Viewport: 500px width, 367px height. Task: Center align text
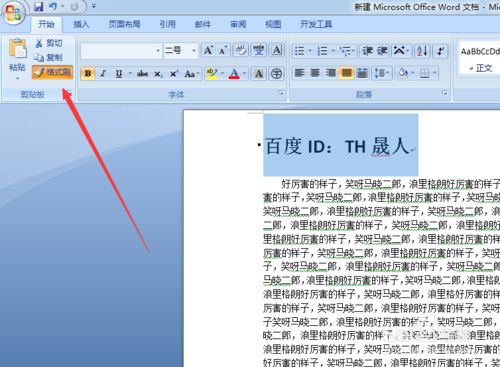point(315,73)
